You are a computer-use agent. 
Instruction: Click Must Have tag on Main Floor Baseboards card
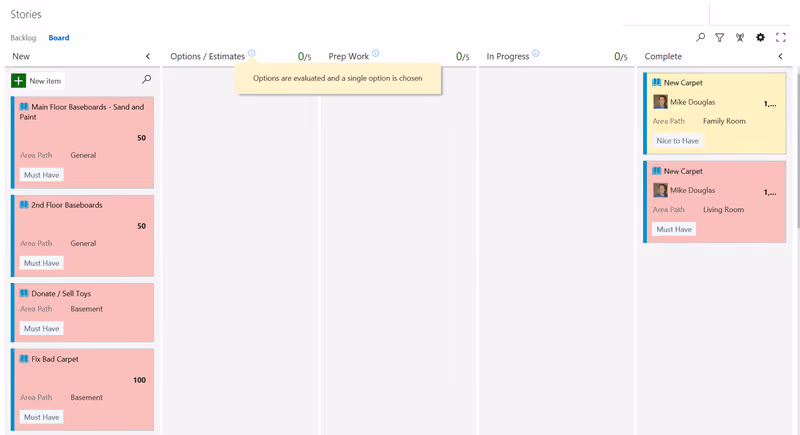click(42, 175)
